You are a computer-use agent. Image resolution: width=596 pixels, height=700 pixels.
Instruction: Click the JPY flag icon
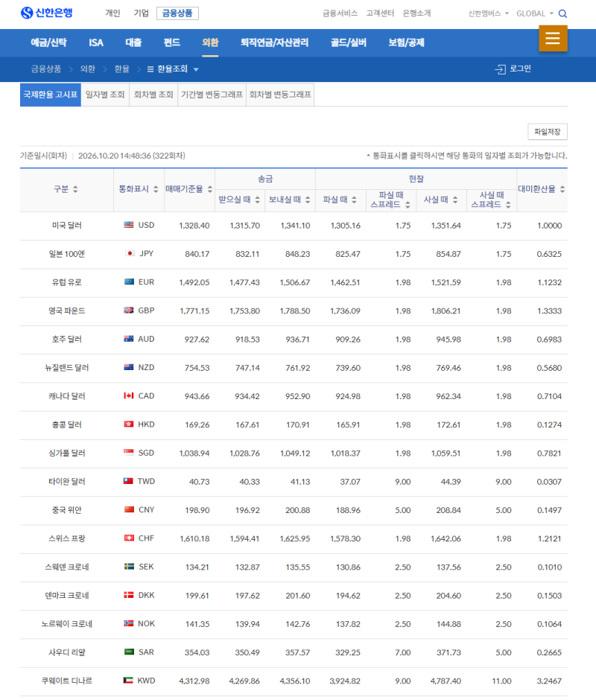pyautogui.click(x=130, y=254)
